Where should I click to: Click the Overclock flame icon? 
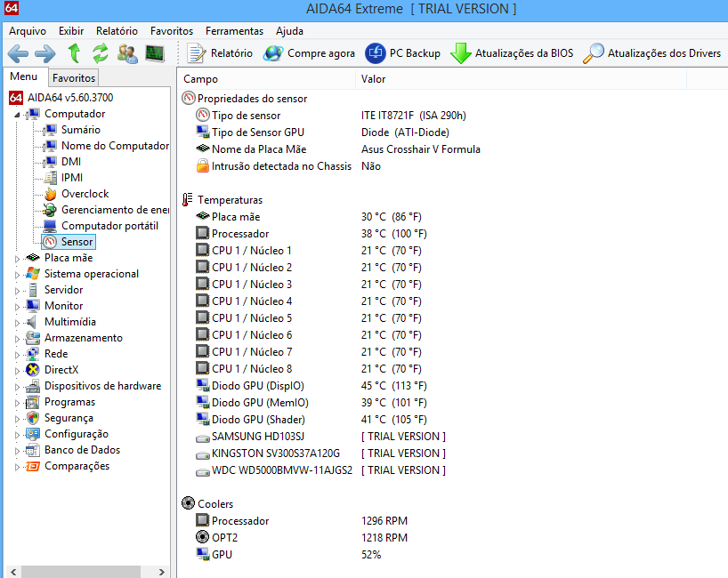tap(51, 194)
